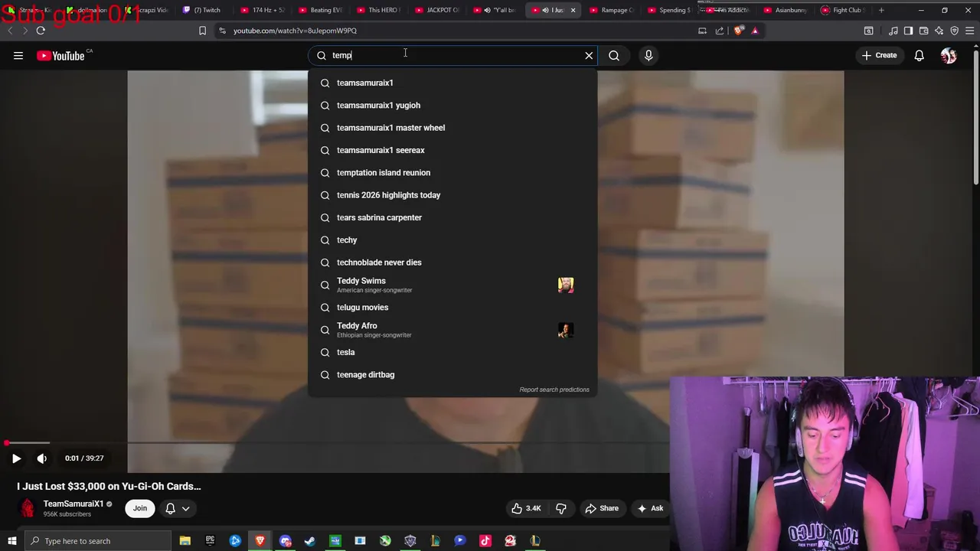Open File Explorer from taskbar
The image size is (980, 551).
[185, 541]
